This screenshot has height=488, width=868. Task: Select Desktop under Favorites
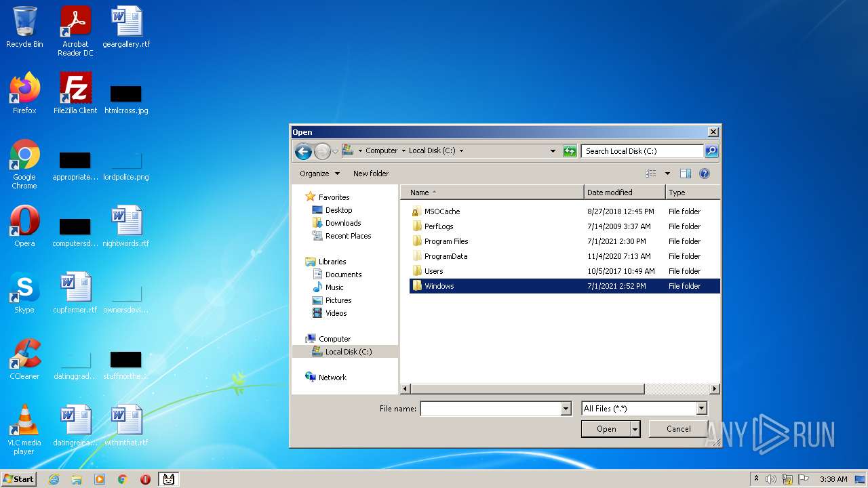pyautogui.click(x=332, y=210)
